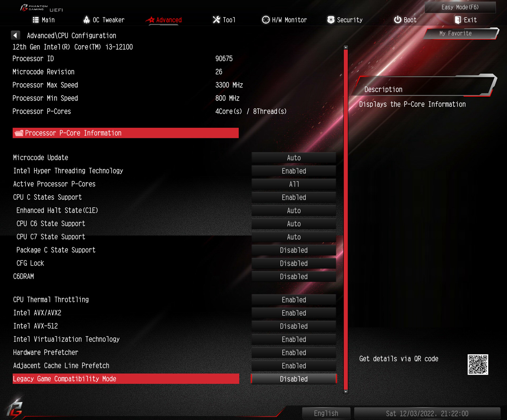Toggle Intel AVX-512 Disabled value
The image size is (507, 420).
click(x=294, y=326)
